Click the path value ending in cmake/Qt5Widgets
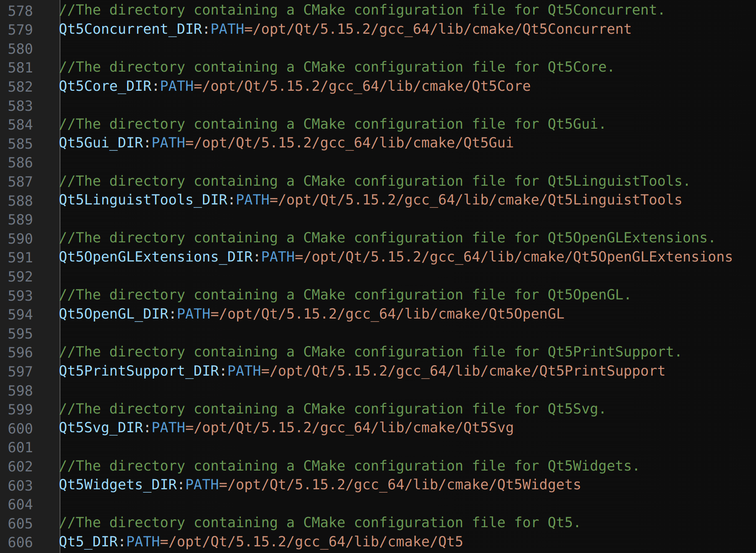This screenshot has height=553, width=756. point(404,485)
